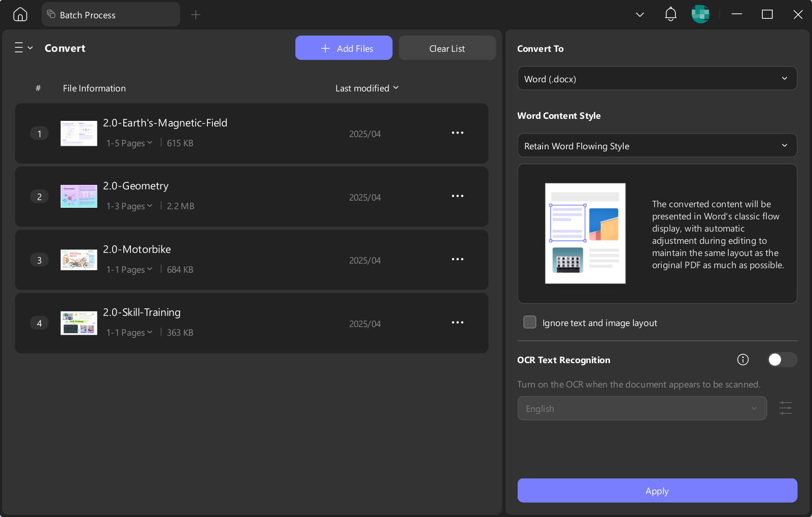Open Retain Word Flowing Style dropdown
812x517 pixels.
(x=657, y=146)
